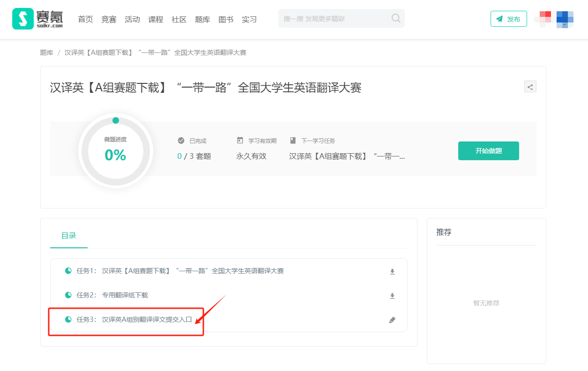Click the search magnifier icon
The width and height of the screenshot is (588, 371).
click(396, 18)
